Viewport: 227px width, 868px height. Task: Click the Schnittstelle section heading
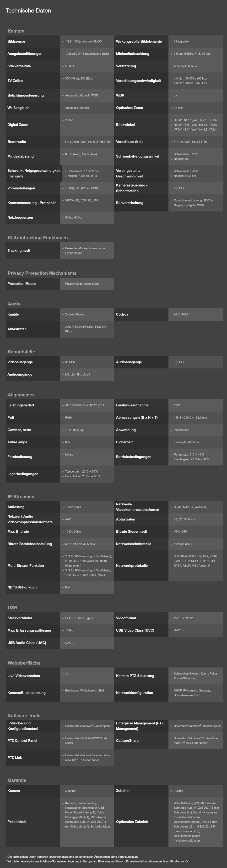pos(21,352)
